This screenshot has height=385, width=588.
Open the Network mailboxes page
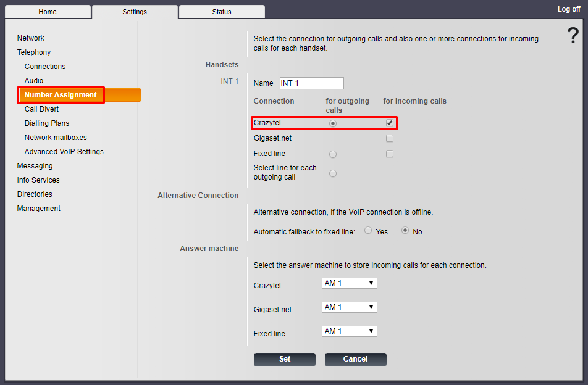(x=56, y=138)
